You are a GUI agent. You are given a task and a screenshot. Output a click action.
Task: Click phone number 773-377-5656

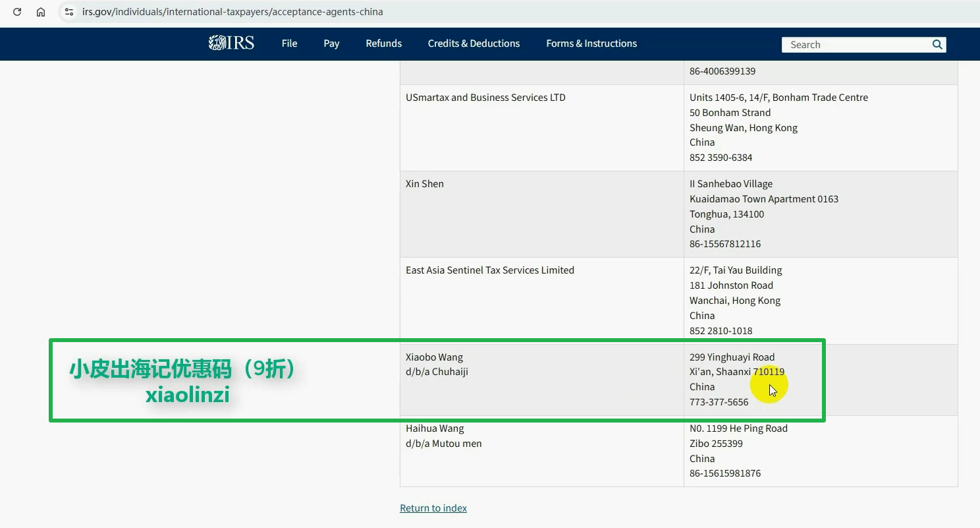coord(719,402)
